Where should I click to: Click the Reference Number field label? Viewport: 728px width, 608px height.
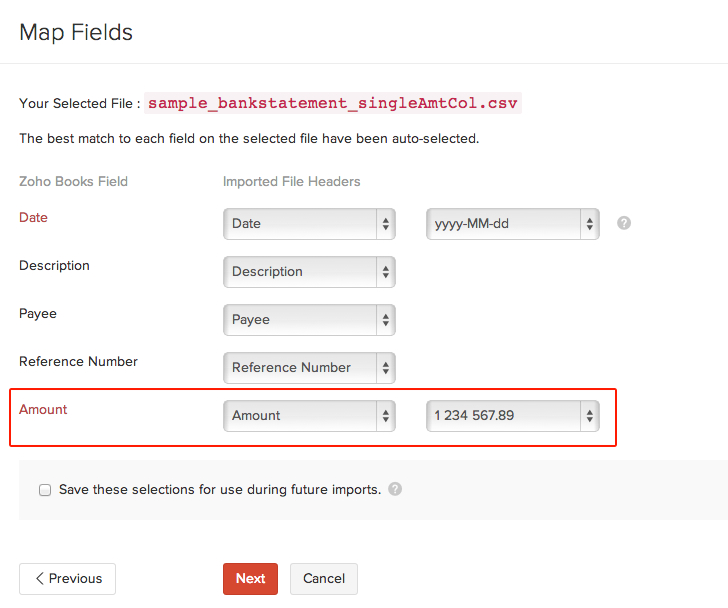78,361
